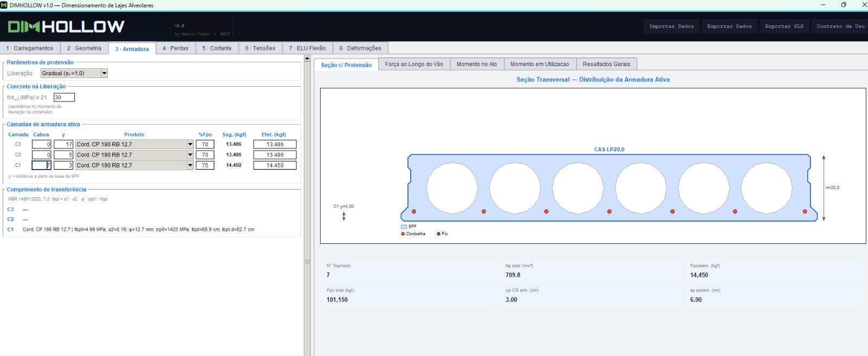Open the C2 row Produto dropdown
The width and height of the screenshot is (868, 356).
pos(190,154)
